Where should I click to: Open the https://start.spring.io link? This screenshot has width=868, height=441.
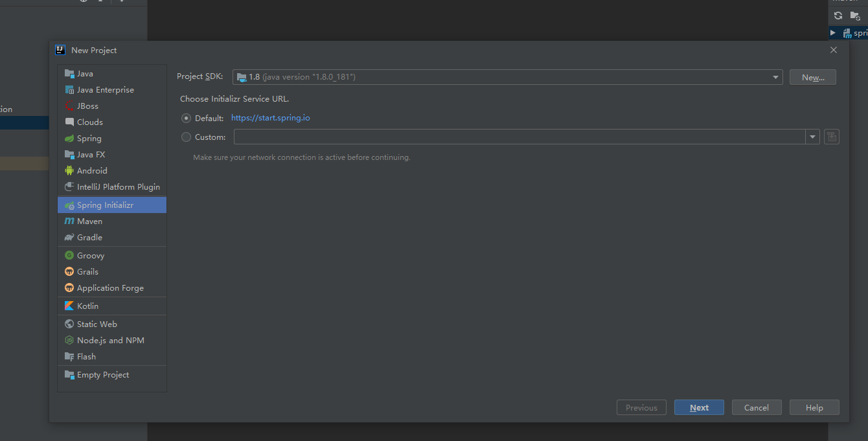[x=270, y=118]
